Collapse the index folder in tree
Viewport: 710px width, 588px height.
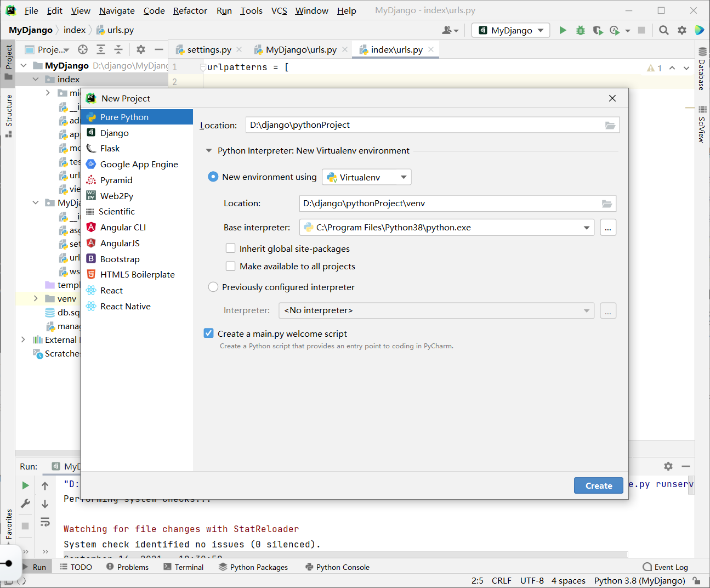tap(36, 80)
